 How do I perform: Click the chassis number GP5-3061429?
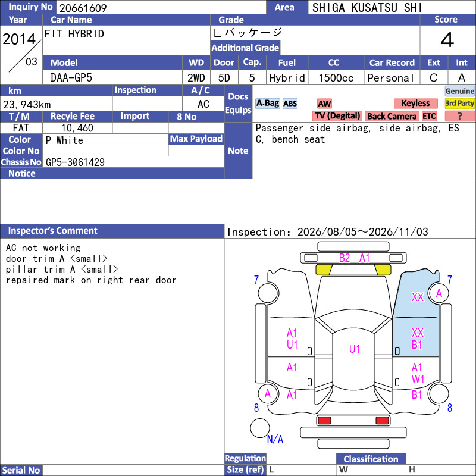tap(75, 162)
